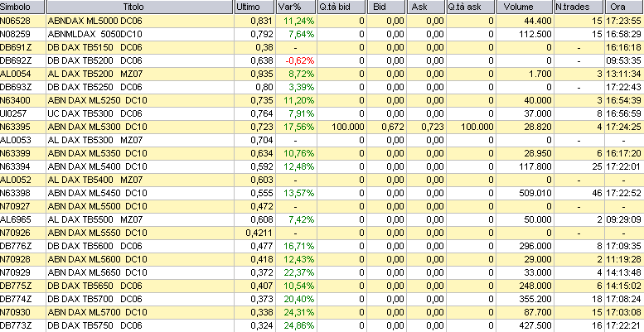644x332 pixels.
Task: Click last price 0,792 for N08259
Action: click(x=262, y=34)
